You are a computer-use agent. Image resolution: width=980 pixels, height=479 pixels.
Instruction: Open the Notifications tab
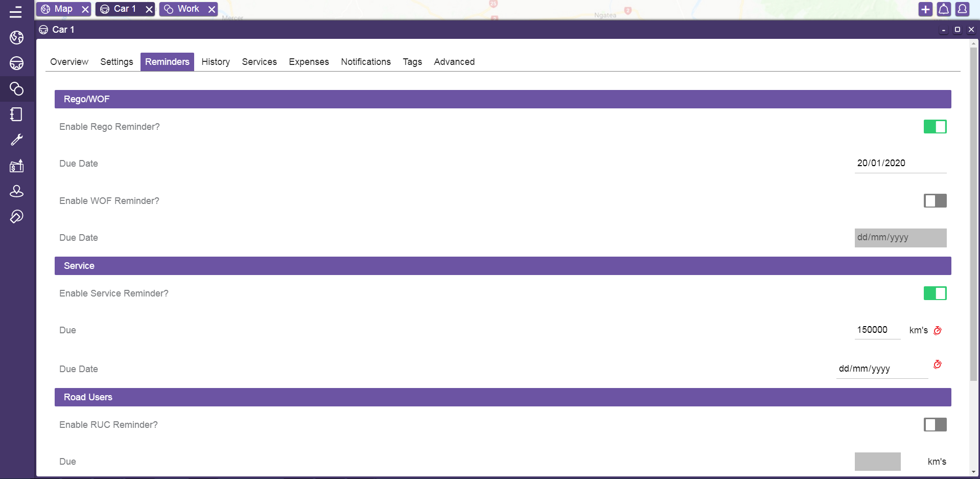366,62
